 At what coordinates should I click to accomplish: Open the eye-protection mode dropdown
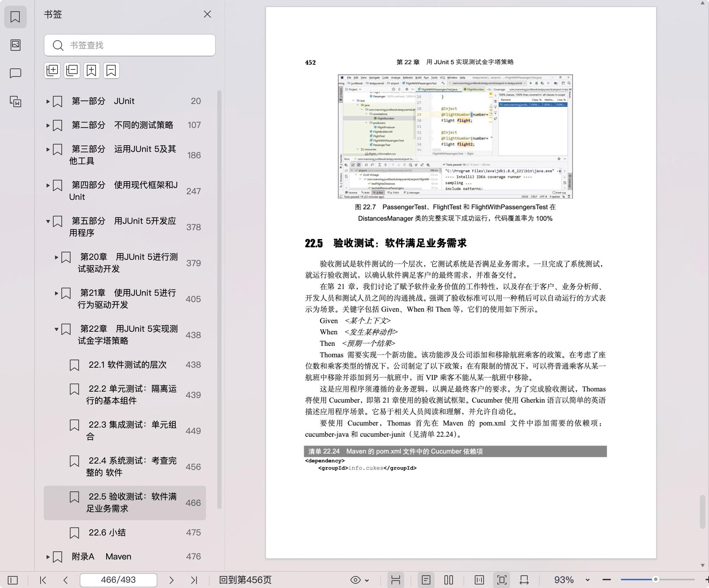point(360,580)
